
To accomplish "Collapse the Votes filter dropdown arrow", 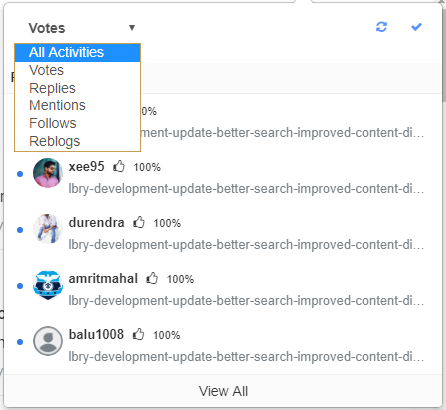I will pos(132,28).
